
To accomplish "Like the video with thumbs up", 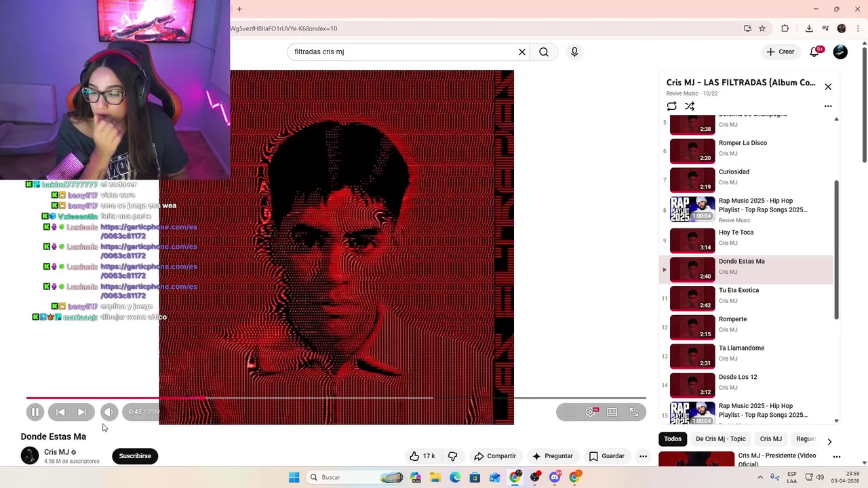I will point(422,456).
